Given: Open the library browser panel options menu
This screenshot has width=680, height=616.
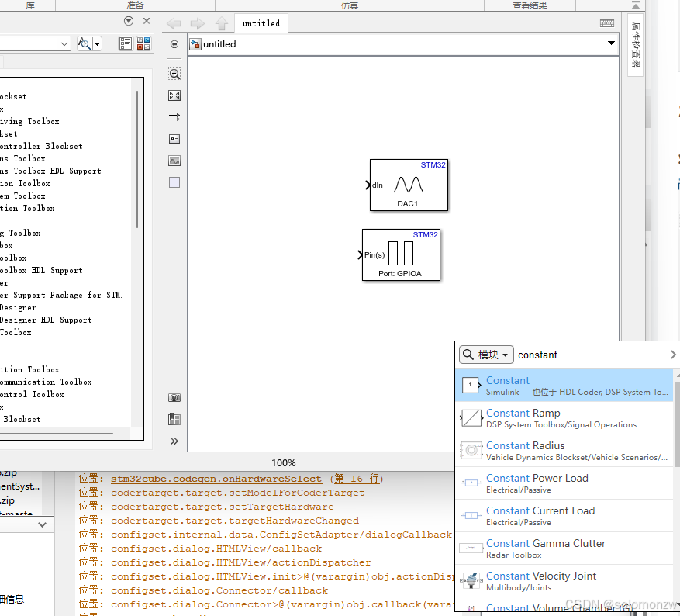Looking at the screenshot, I should (x=129, y=21).
